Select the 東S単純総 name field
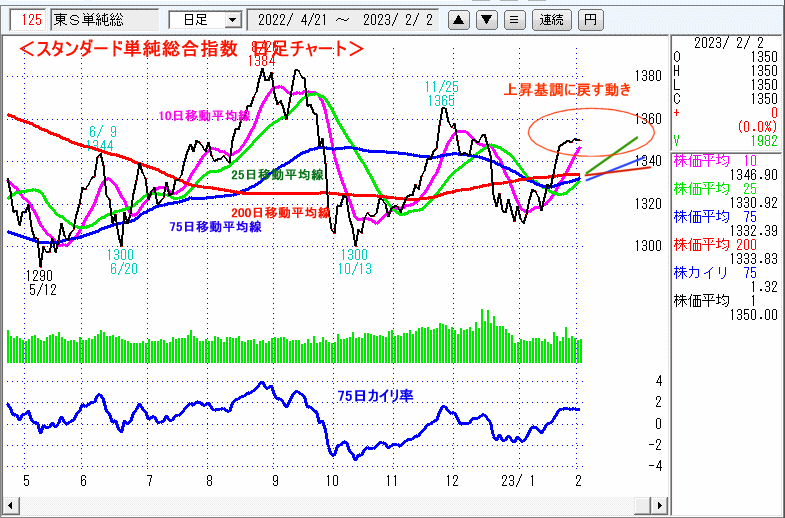The height and width of the screenshot is (518, 785). (x=104, y=19)
